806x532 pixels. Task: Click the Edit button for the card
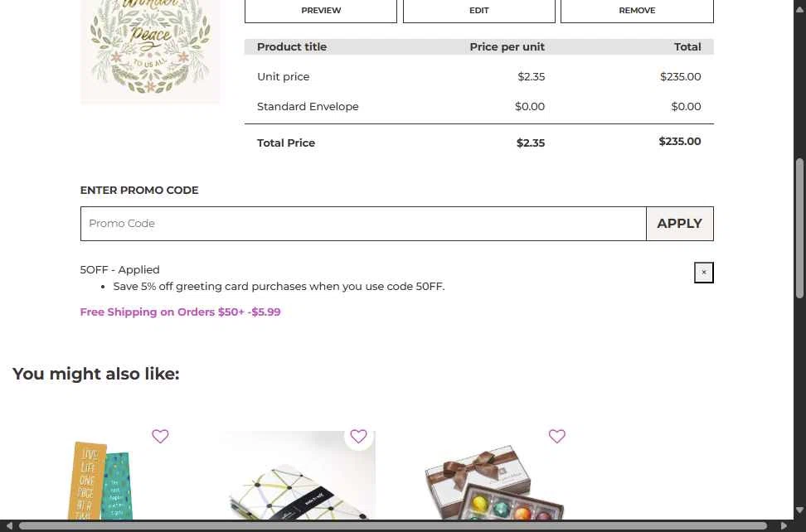[x=478, y=11]
